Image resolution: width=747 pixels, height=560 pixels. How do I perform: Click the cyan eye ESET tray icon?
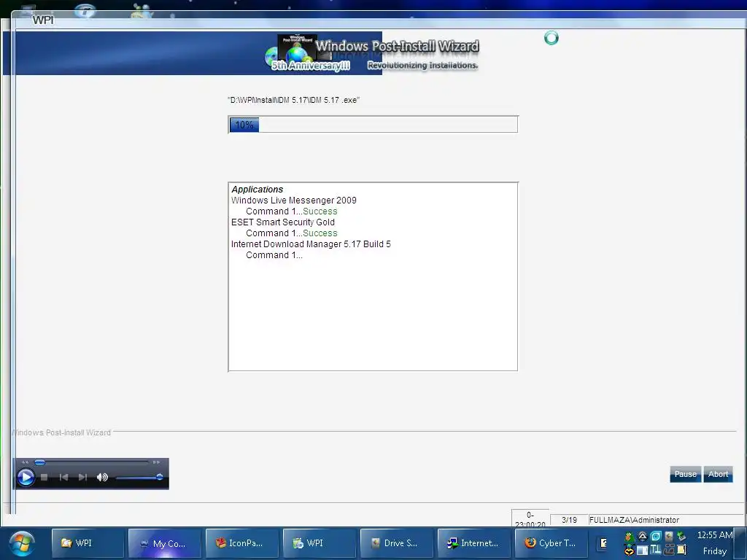point(656,536)
